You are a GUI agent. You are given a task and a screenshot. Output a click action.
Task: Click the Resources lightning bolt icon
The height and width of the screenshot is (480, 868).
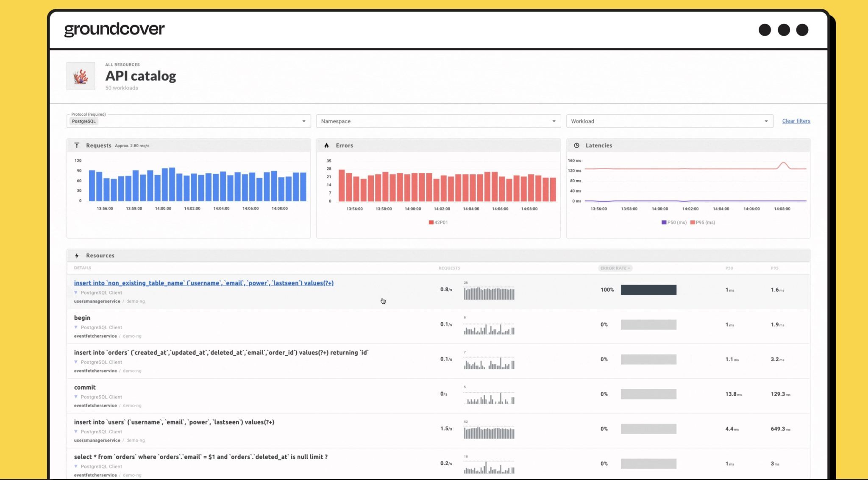point(77,256)
